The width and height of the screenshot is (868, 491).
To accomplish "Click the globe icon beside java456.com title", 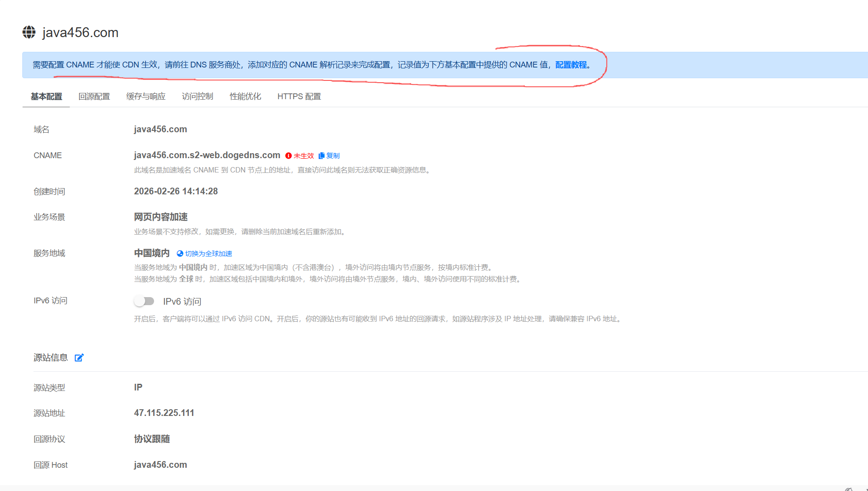I will point(29,32).
